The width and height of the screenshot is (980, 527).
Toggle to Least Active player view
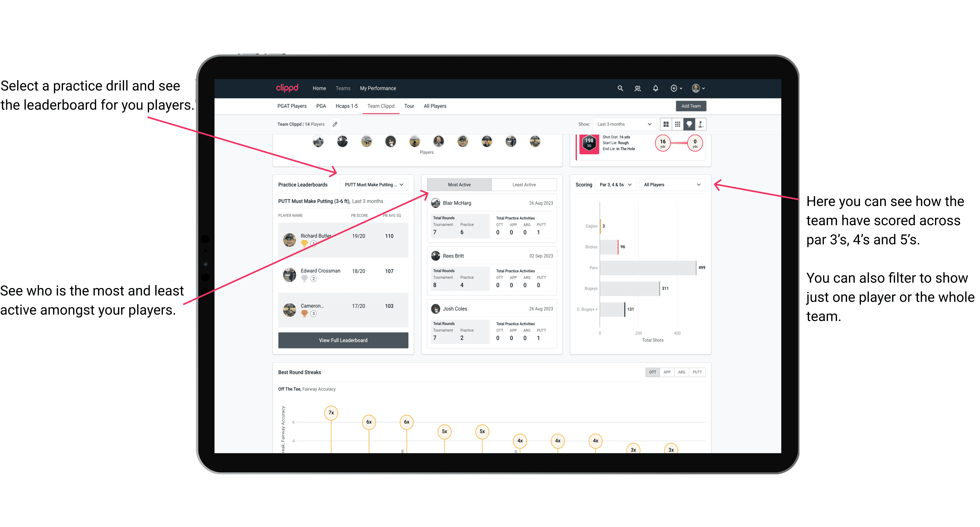(x=524, y=184)
